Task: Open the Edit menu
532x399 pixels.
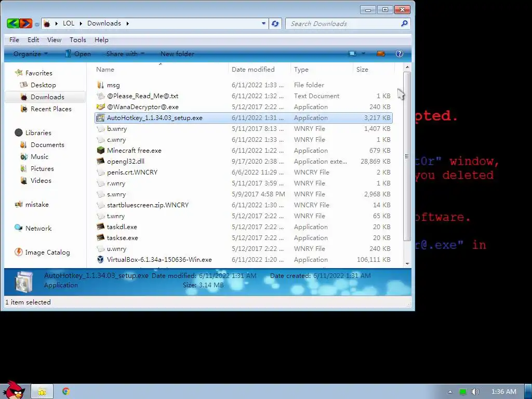Action: (33, 39)
